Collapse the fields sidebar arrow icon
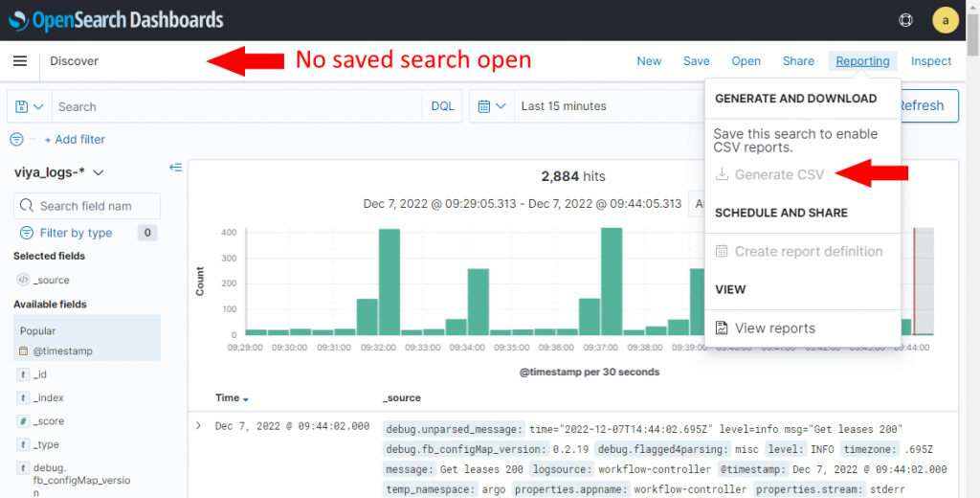The image size is (980, 498). [x=176, y=167]
